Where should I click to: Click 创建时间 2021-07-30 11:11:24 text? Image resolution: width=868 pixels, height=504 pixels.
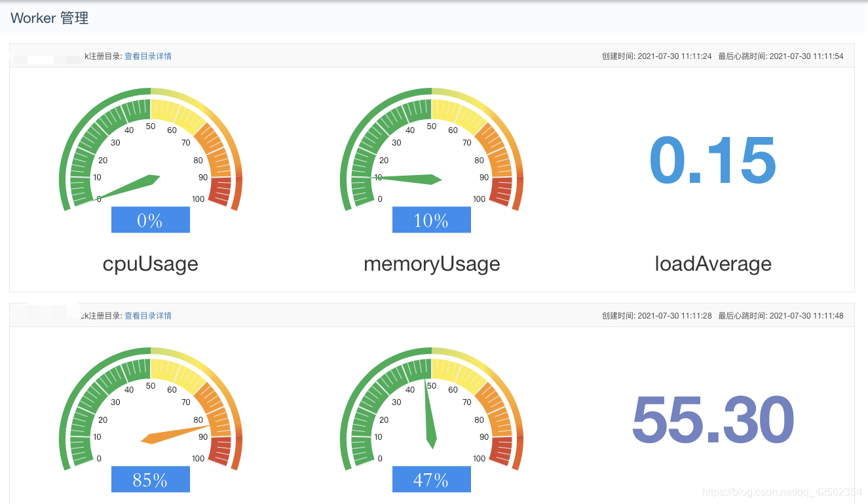point(656,56)
